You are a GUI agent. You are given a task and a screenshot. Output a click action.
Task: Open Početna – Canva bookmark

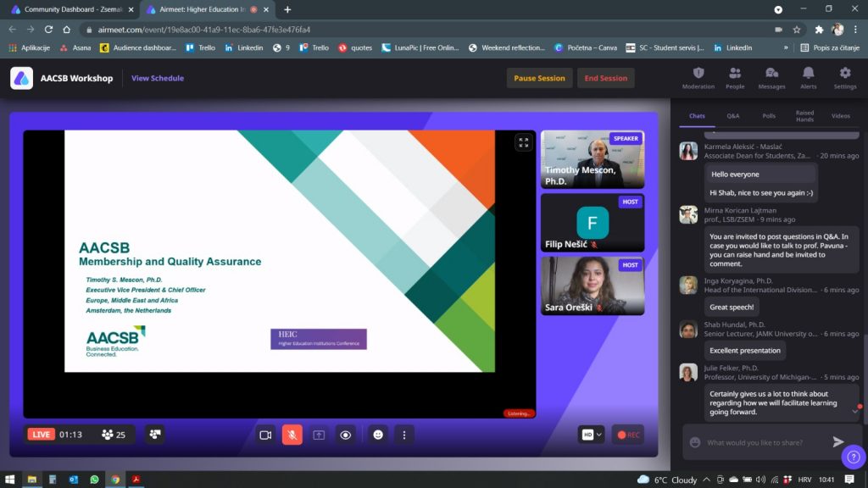pyautogui.click(x=586, y=47)
